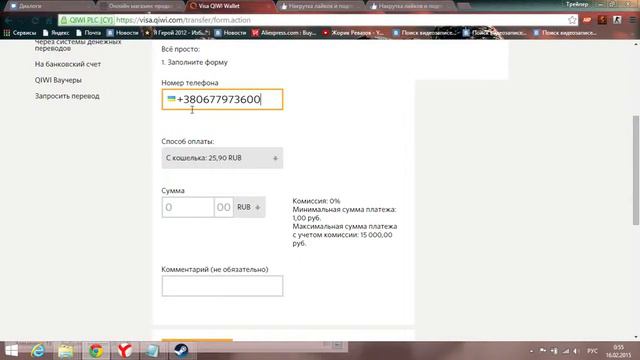Open the Windows Start button
This screenshot has width=640, height=360.
tap(11, 351)
